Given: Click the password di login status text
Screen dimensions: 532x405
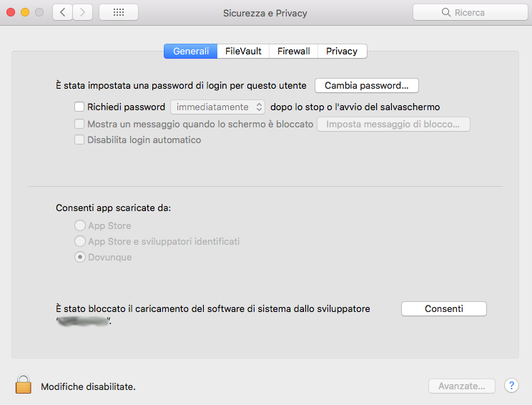Looking at the screenshot, I should click(x=181, y=86).
